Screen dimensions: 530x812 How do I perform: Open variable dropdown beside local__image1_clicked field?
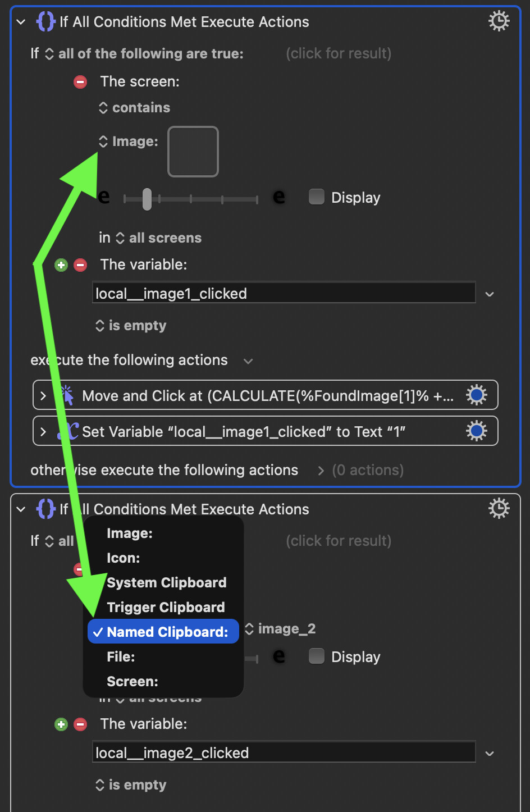click(x=490, y=294)
